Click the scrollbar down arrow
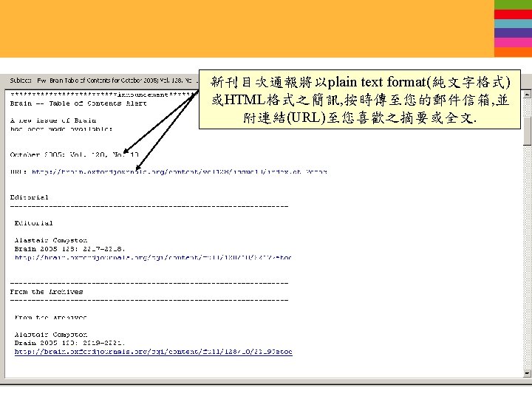Image resolution: width=532 pixels, height=399 pixels. pyautogui.click(x=527, y=373)
